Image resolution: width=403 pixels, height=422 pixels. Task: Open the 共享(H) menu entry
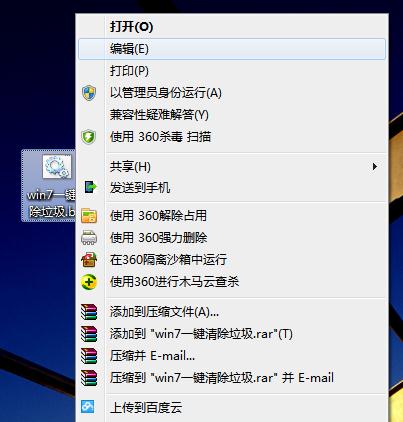[232, 166]
